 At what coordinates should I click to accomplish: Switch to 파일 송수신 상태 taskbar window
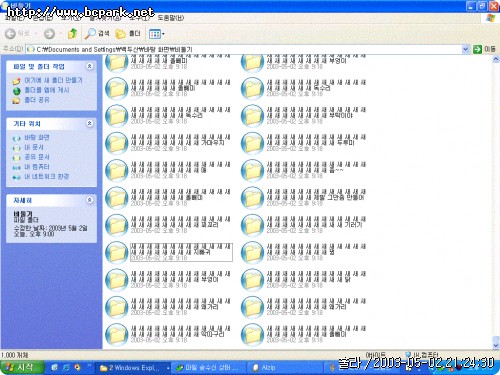209,368
